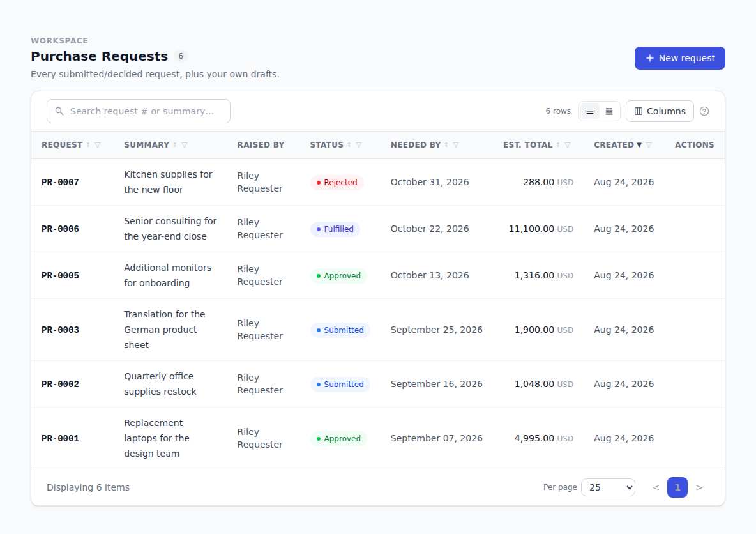Viewport: 756px width, 534px height.
Task: Click the search magnifier icon
Action: coord(59,111)
